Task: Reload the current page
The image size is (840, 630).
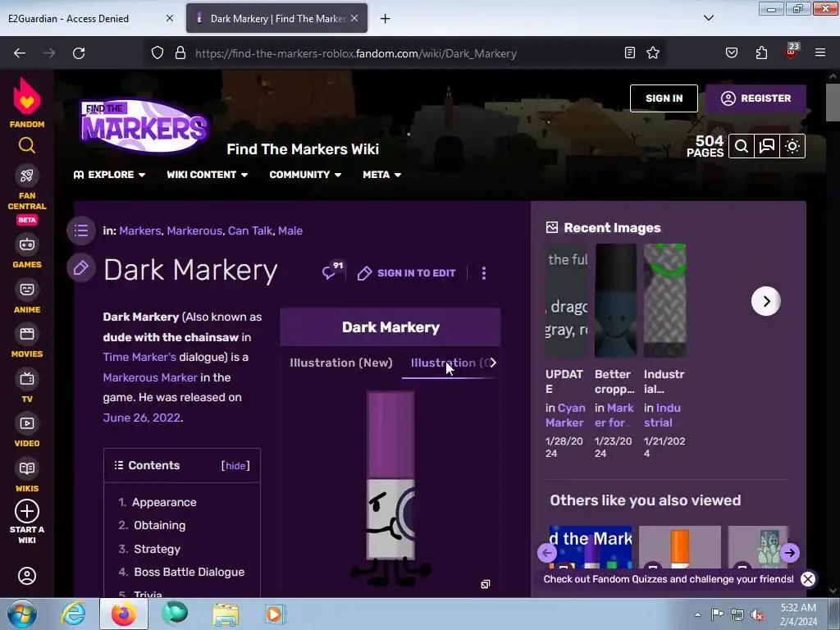Action: point(79,53)
